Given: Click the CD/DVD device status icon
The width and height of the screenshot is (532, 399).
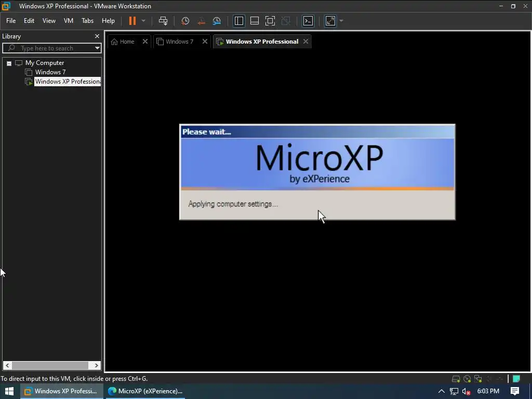Looking at the screenshot, I should pyautogui.click(x=467, y=379).
